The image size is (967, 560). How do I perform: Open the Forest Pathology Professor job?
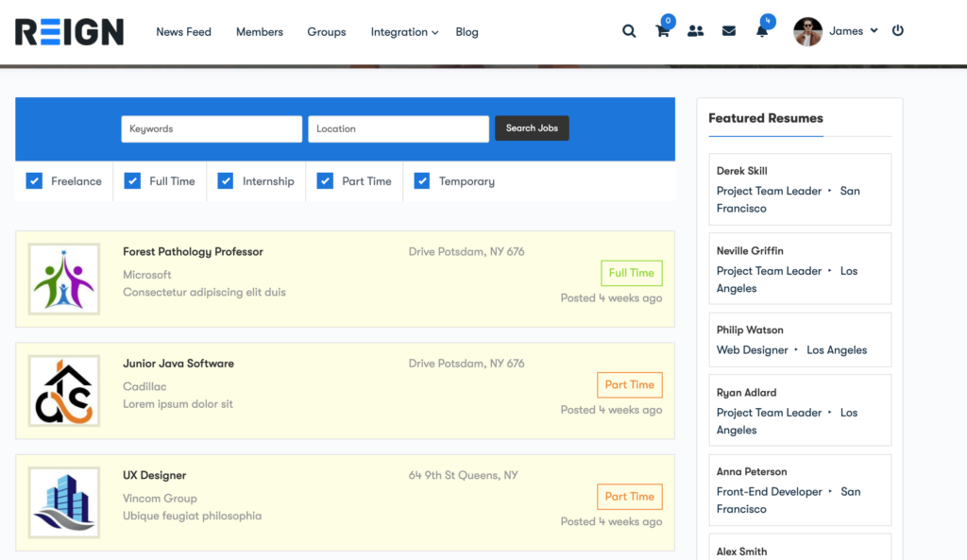tap(193, 251)
